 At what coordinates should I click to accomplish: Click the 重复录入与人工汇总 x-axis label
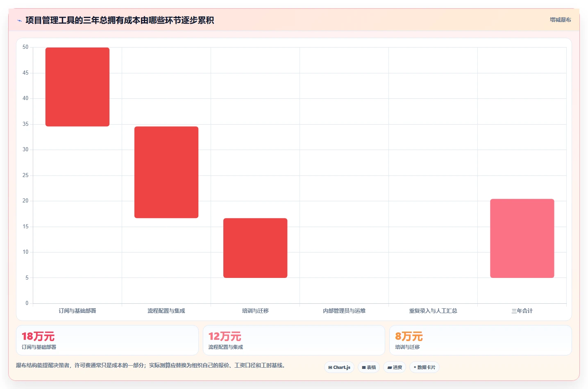pyautogui.click(x=433, y=311)
